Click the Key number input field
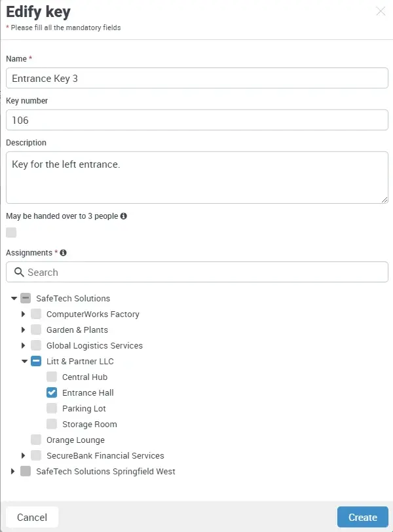 pos(196,120)
